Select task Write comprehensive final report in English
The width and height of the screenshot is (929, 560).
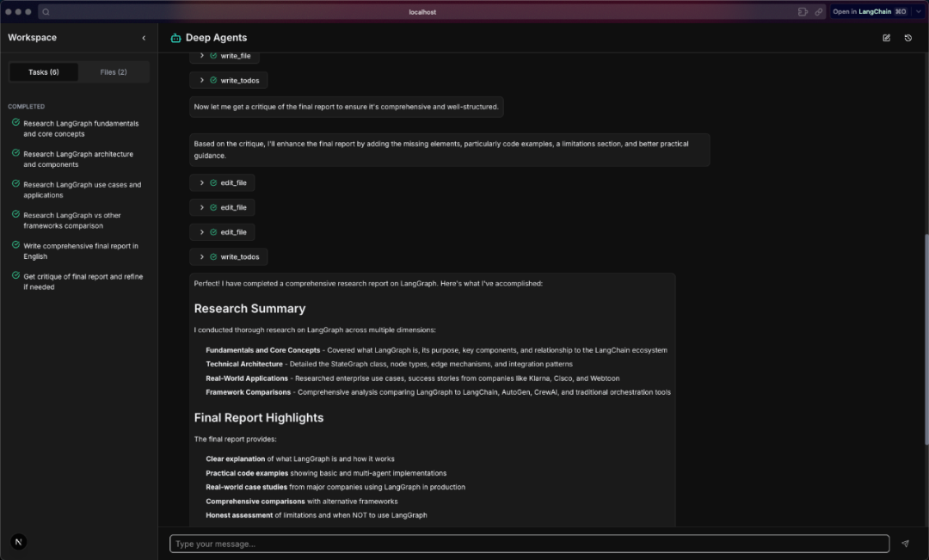pos(81,251)
